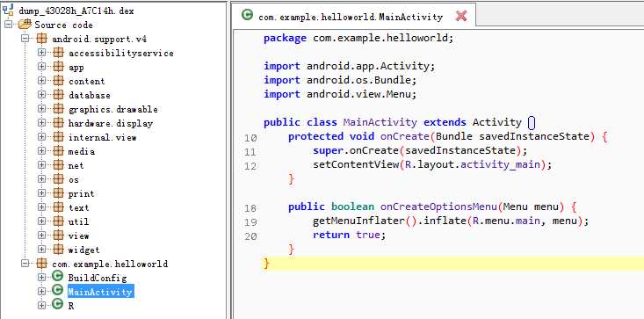Click the internal.view package icon
This screenshot has width=644, height=319.
pos(59,137)
